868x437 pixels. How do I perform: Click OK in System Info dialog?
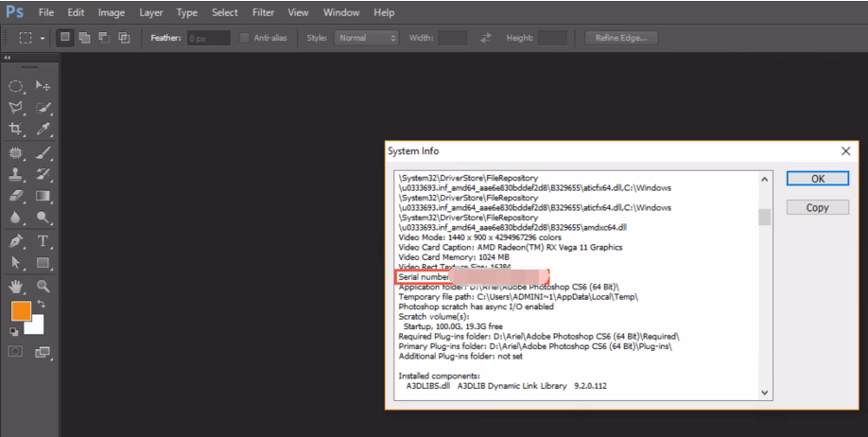pos(817,179)
